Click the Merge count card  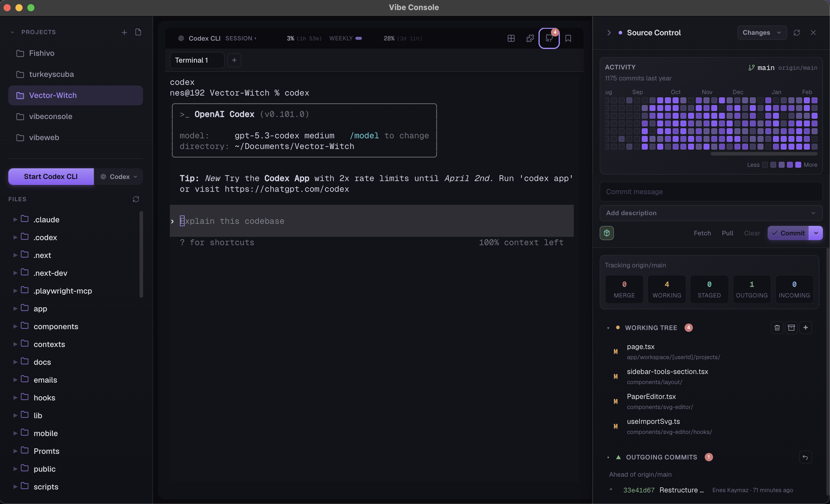coord(624,289)
